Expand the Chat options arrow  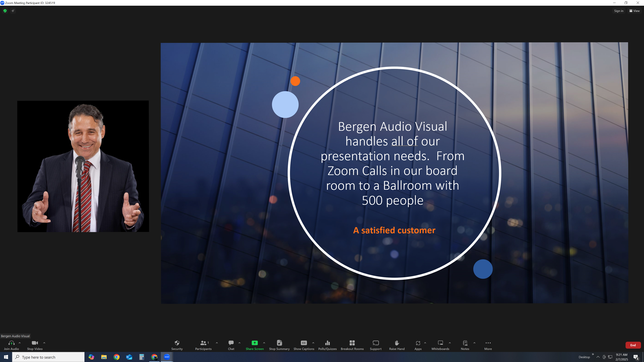(239, 343)
